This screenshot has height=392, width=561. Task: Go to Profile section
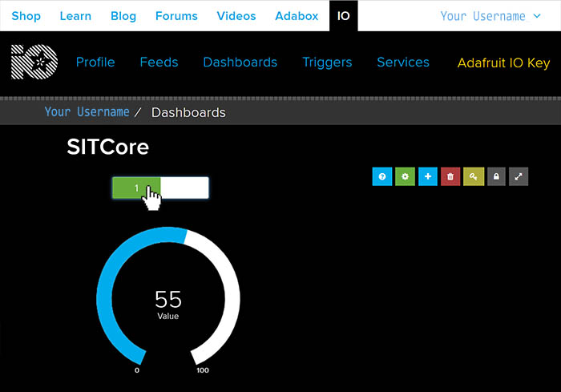[95, 63]
